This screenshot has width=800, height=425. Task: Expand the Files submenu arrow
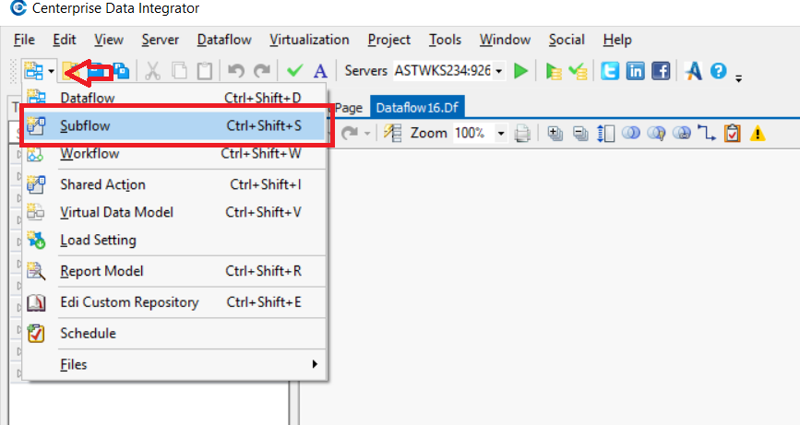314,365
